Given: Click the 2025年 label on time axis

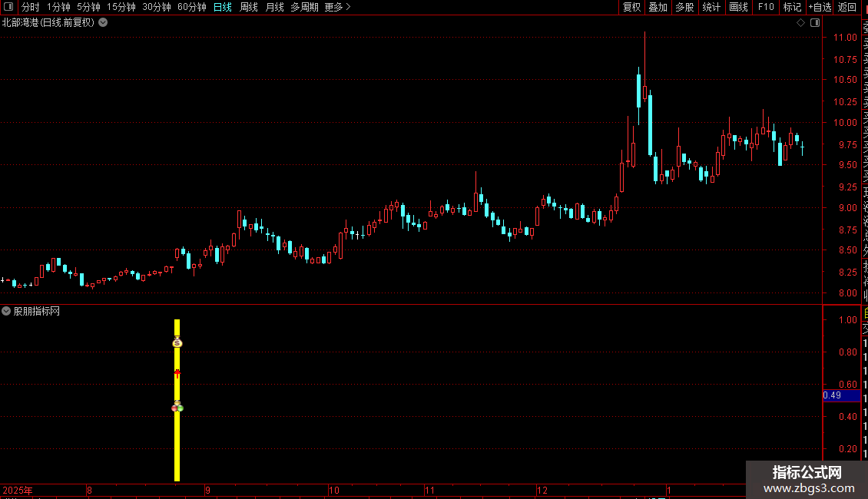Looking at the screenshot, I should (x=18, y=490).
